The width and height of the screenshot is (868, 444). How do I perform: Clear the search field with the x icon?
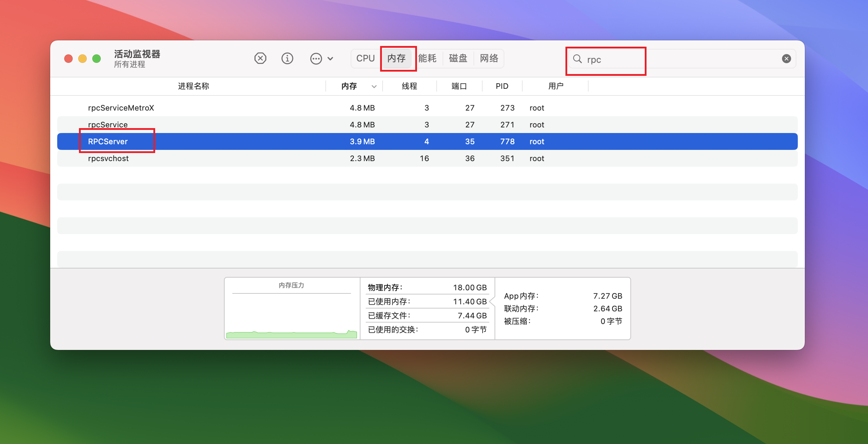click(x=786, y=59)
